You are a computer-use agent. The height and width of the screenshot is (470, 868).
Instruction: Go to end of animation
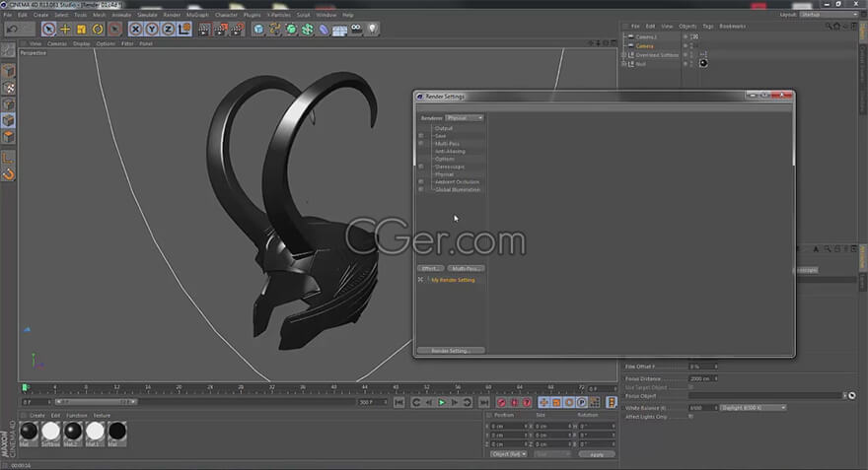(484, 403)
